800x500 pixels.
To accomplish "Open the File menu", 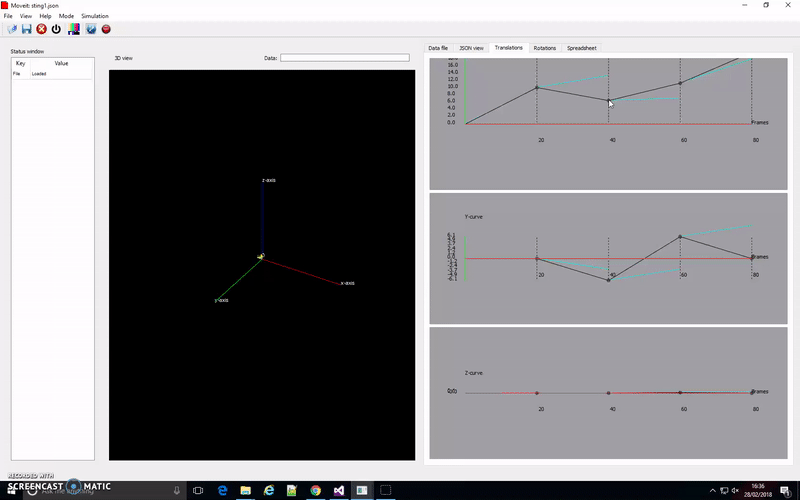I will coord(8,16).
